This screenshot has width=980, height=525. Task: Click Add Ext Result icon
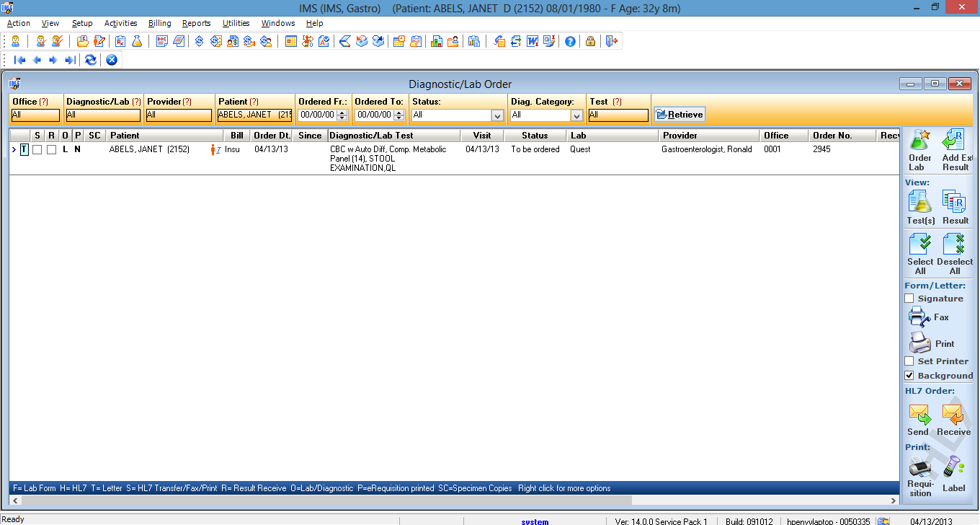coord(954,140)
